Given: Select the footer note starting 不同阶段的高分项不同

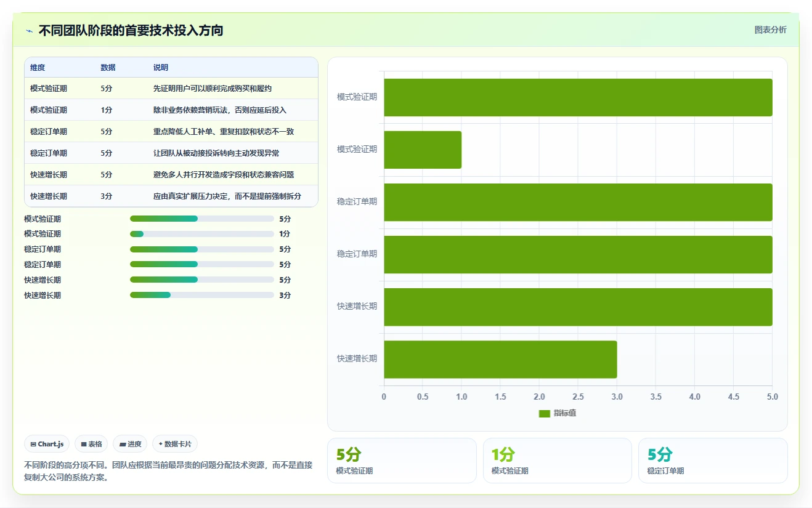Looking at the screenshot, I should [168, 472].
